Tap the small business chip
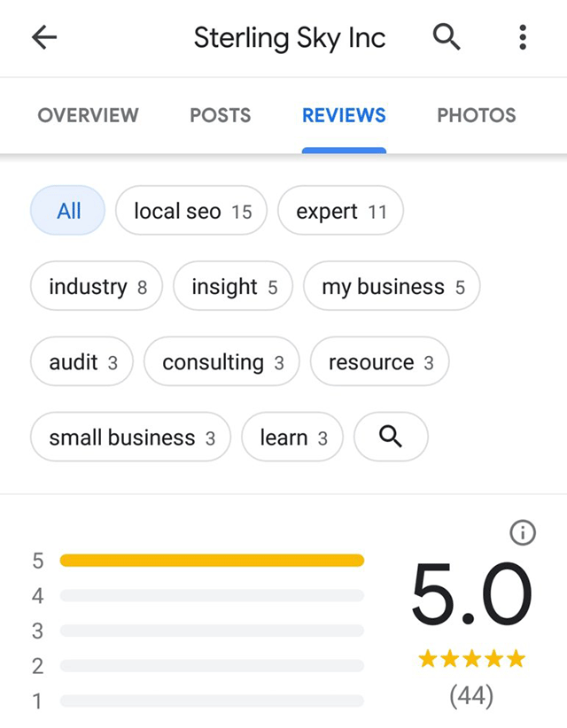 pos(130,438)
